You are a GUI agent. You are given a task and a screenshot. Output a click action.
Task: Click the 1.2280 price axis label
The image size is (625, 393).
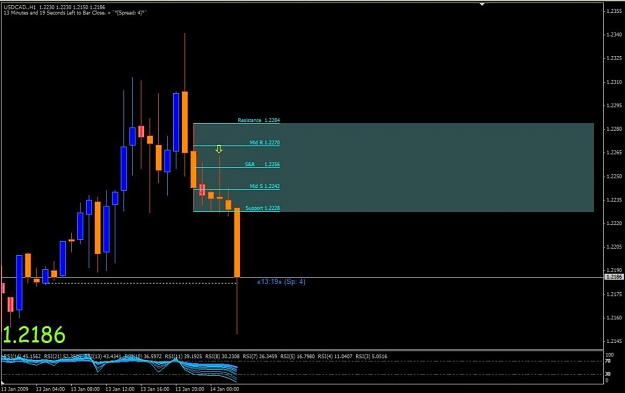click(x=614, y=129)
